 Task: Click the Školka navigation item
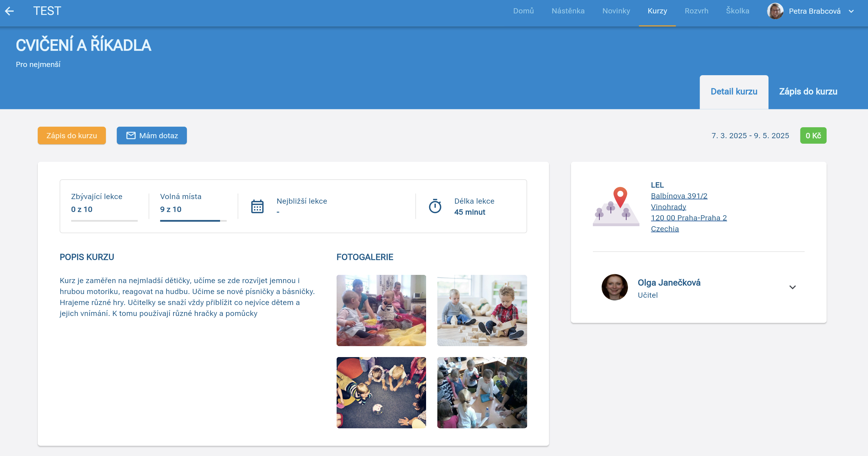point(737,11)
